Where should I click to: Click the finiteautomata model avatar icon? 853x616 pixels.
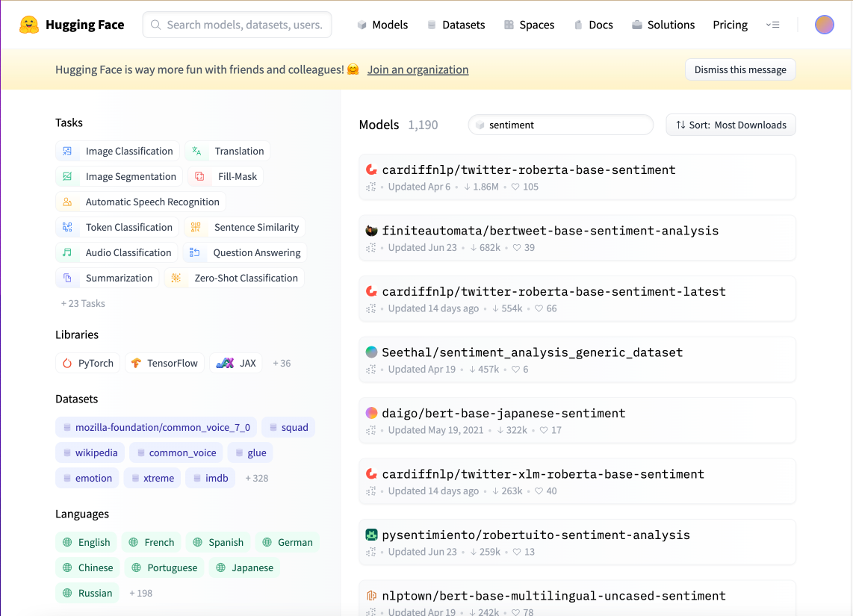pos(371,231)
